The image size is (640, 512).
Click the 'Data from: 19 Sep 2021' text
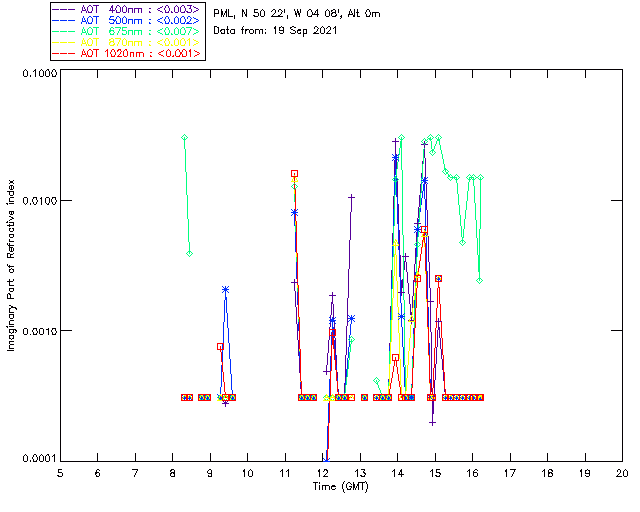pyautogui.click(x=275, y=30)
